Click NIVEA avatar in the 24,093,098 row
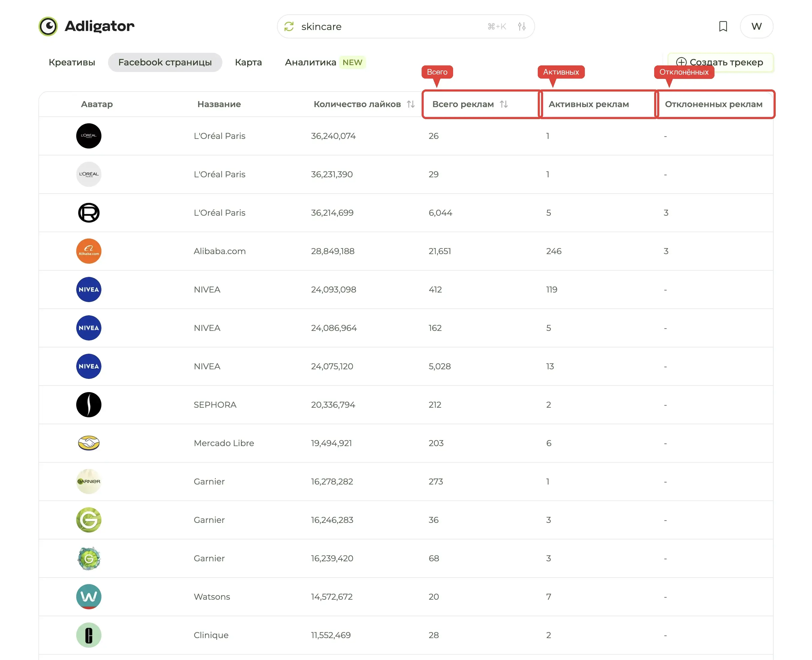 (x=89, y=289)
